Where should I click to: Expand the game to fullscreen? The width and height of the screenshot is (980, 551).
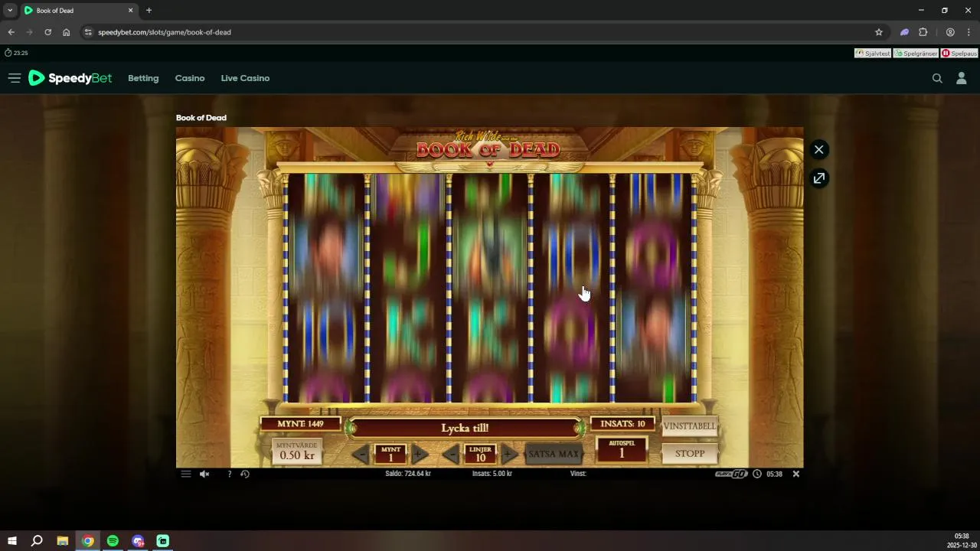[x=819, y=178]
